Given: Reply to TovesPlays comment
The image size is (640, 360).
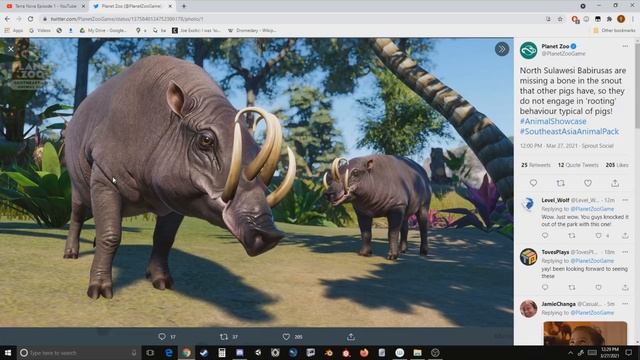Looking at the screenshot, I should tap(545, 287).
